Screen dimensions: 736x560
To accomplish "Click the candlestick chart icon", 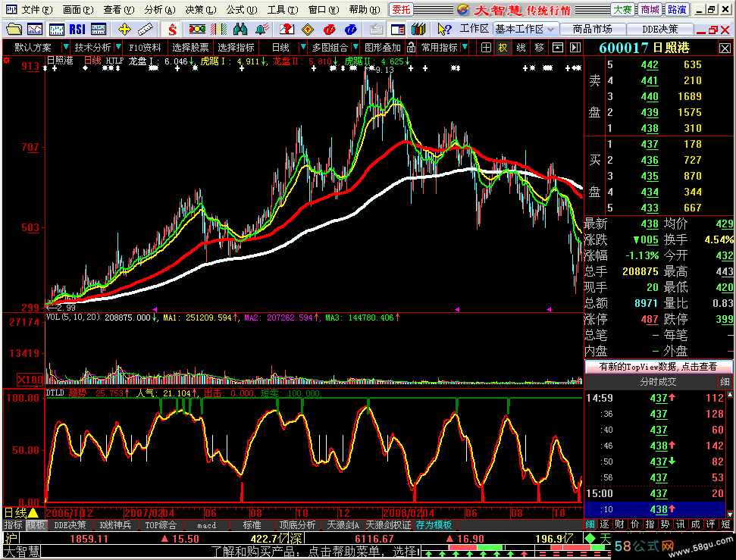I will click(x=56, y=29).
